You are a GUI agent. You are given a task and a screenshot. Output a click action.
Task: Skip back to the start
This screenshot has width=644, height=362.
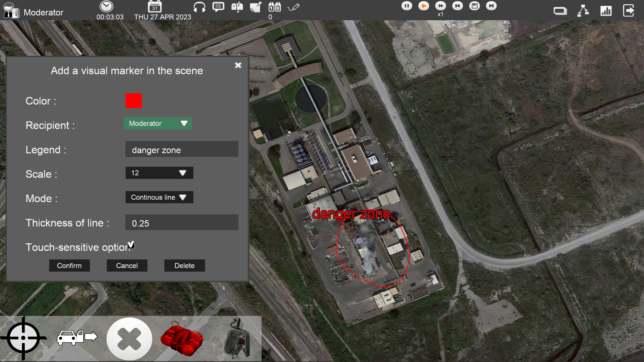pyautogui.click(x=457, y=6)
